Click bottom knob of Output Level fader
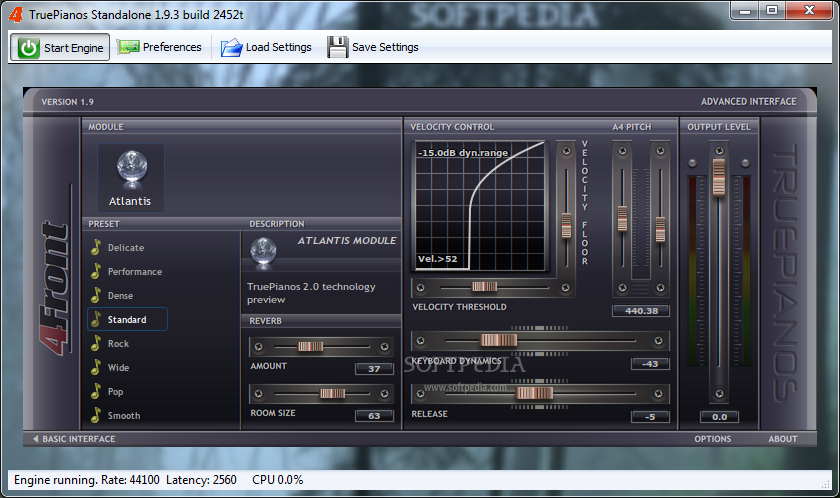Viewport: 840px width, 498px height. 719,394
